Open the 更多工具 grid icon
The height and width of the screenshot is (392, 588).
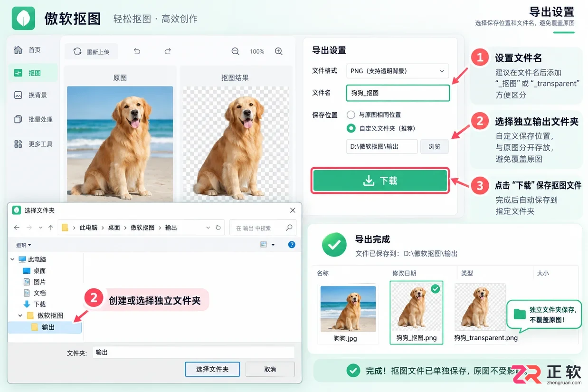[x=18, y=144]
